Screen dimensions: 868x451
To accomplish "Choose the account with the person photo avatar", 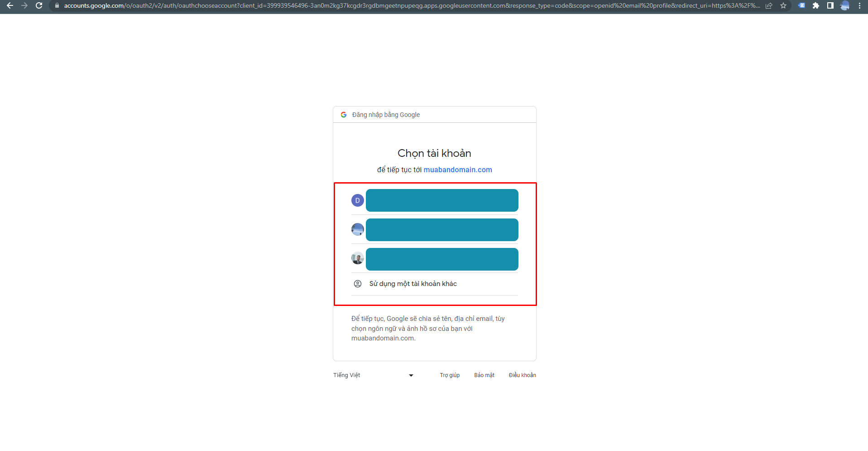I will tap(434, 259).
